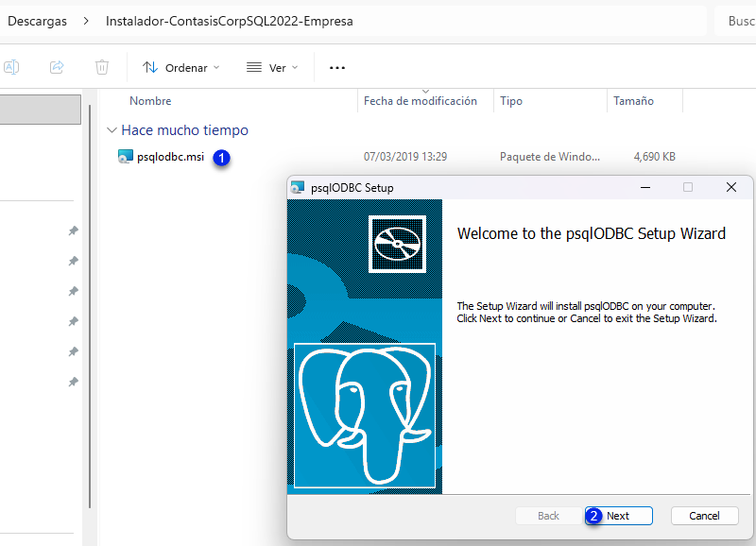Click the highlighted item in navigation pane
The width and height of the screenshot is (756, 546).
coord(41,110)
